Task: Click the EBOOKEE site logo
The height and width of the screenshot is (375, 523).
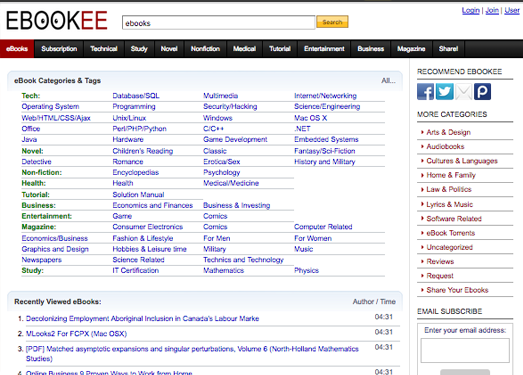Action: click(57, 21)
